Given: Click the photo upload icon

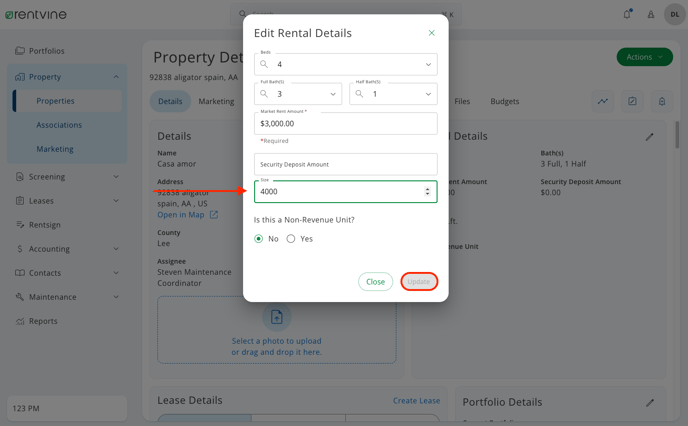Looking at the screenshot, I should tap(276, 317).
